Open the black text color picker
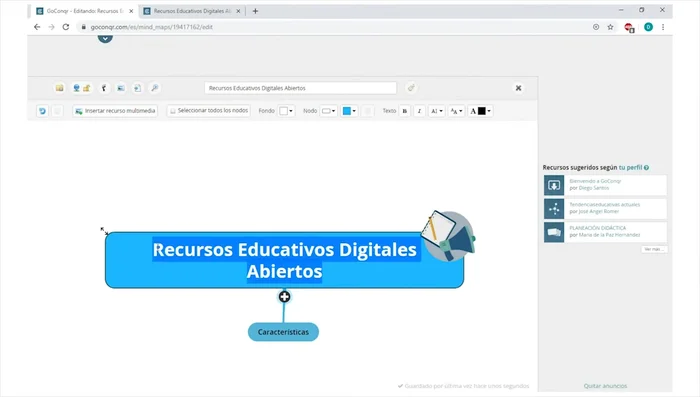 click(x=480, y=111)
